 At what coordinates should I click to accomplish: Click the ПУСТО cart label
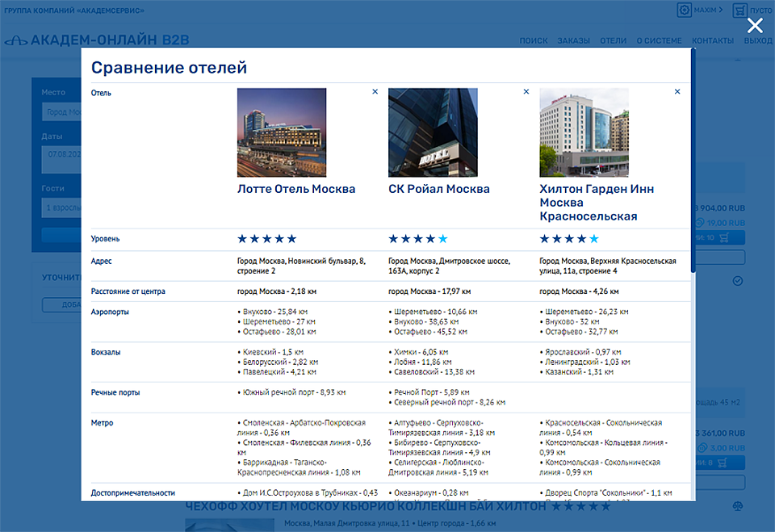click(x=760, y=10)
